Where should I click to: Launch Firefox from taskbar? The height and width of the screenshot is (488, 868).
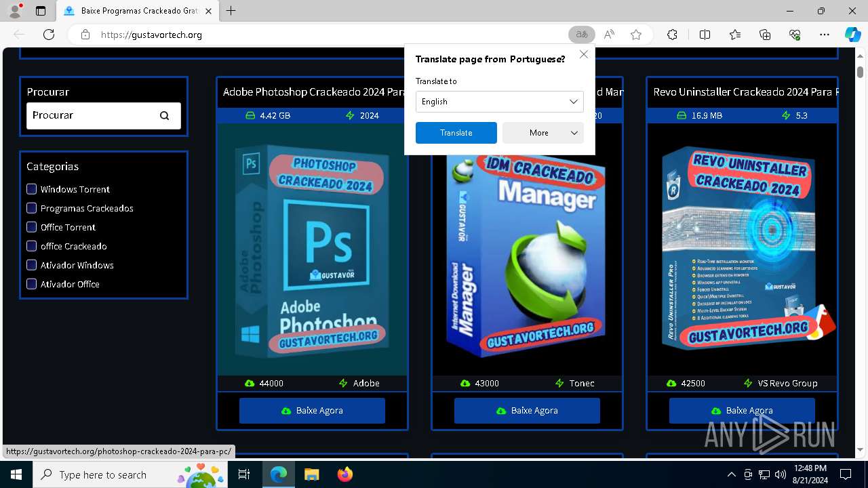[345, 474]
